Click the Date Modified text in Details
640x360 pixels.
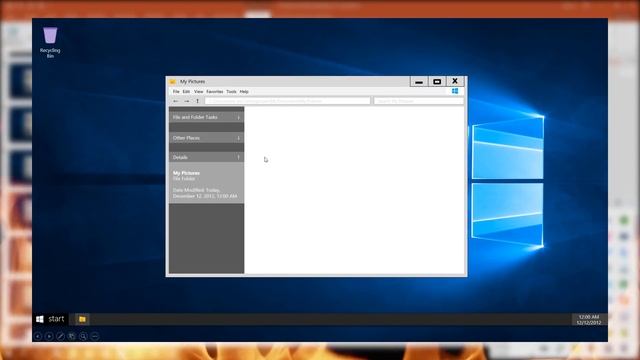pos(205,193)
